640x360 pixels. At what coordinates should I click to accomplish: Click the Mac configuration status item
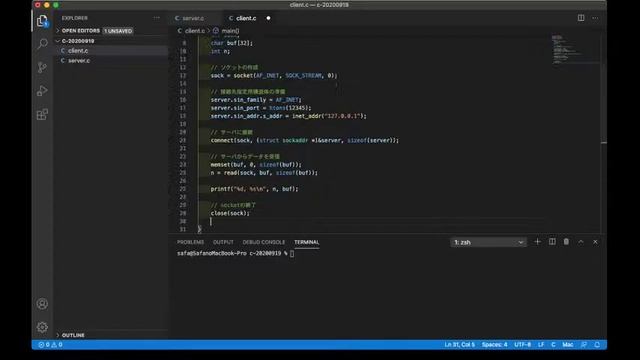[568, 345]
